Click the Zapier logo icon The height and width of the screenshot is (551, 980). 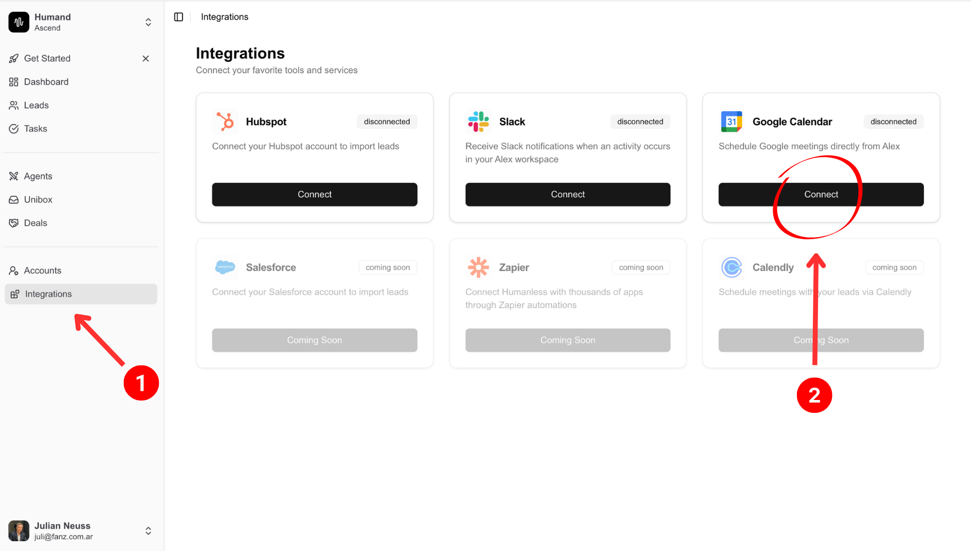click(x=478, y=268)
